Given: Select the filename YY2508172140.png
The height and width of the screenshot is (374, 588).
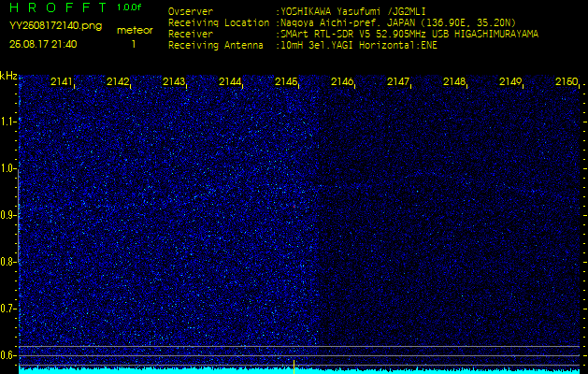Looking at the screenshot, I should [55, 26].
